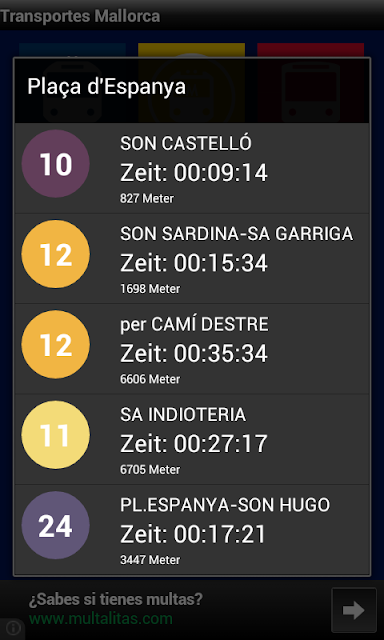Open SON CASTELLÓ destination entry
Screen dimensions: 384x640
click(x=192, y=169)
